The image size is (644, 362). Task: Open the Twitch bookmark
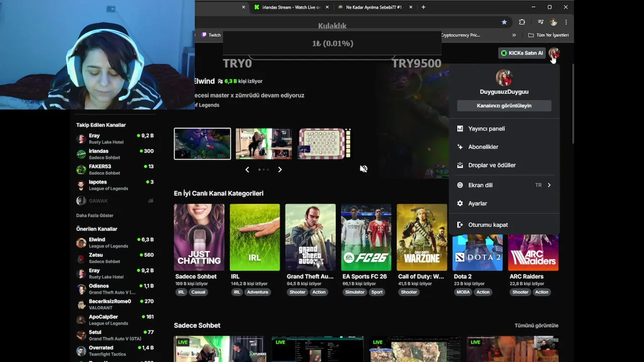pos(211,35)
